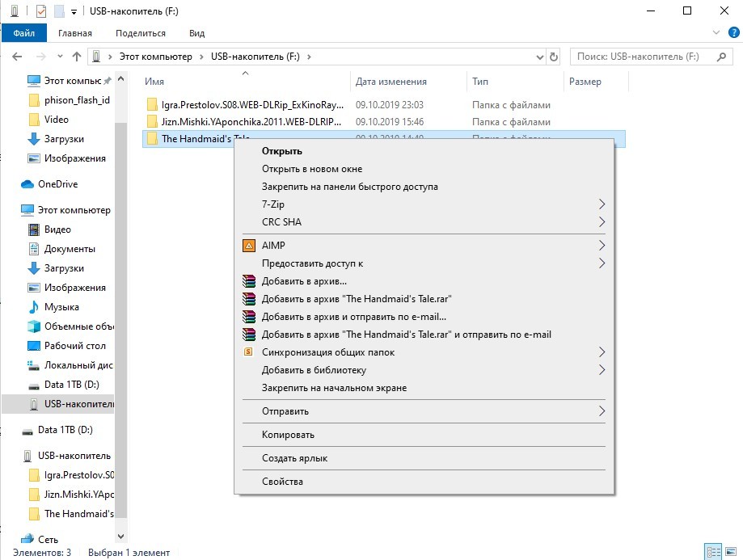Click the AIMP icon in context menu
The width and height of the screenshot is (743, 560).
(x=249, y=246)
